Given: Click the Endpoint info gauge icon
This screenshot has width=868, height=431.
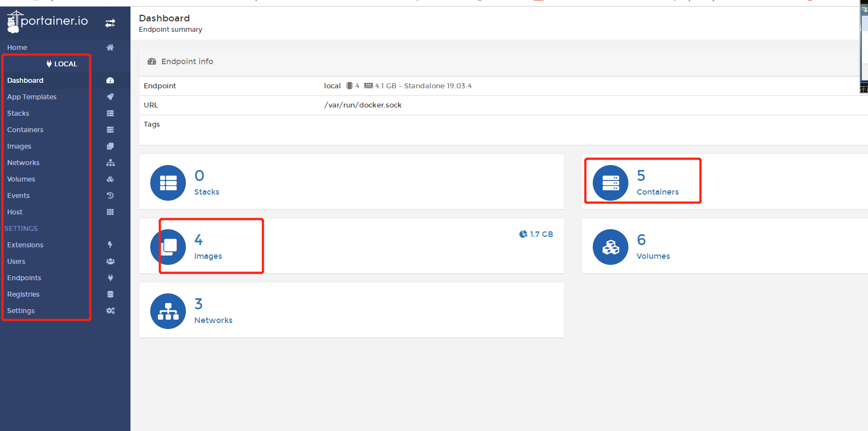Looking at the screenshot, I should (152, 62).
